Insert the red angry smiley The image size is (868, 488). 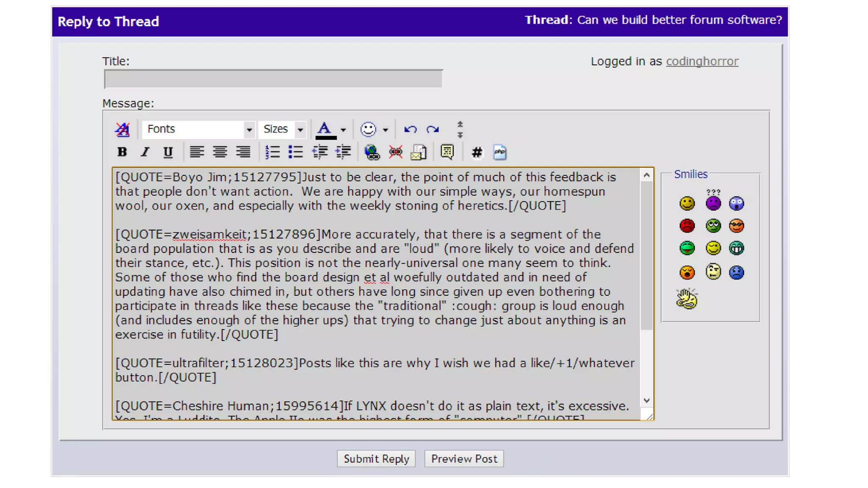pyautogui.click(x=687, y=225)
